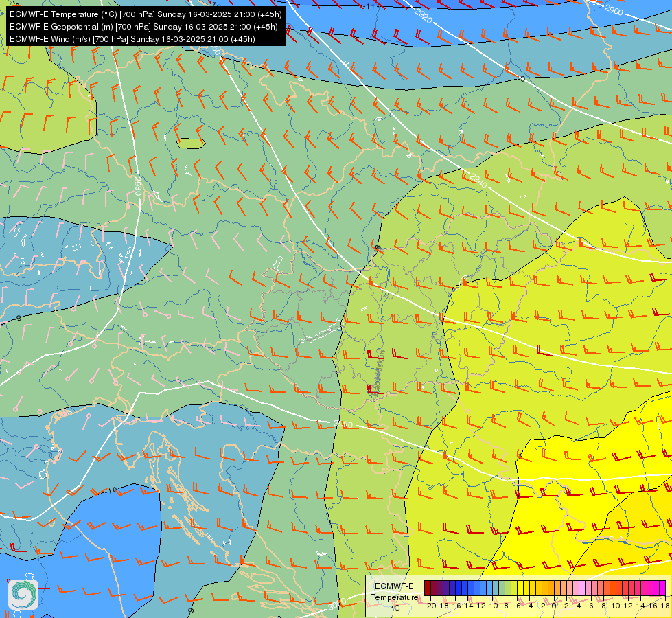Click the swirl logo icon at bottom-left
Viewport: 672px width, 618px height.
[x=23, y=595]
